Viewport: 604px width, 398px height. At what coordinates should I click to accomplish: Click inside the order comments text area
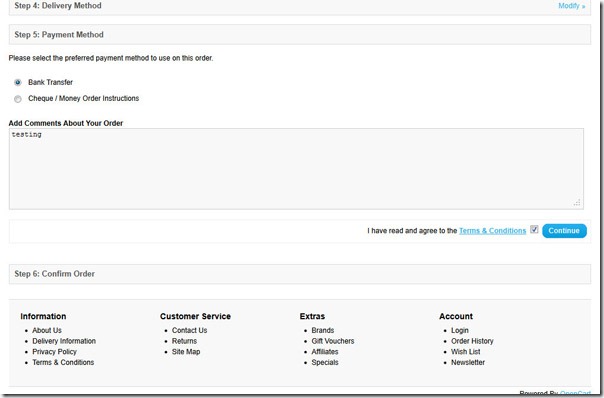296,169
